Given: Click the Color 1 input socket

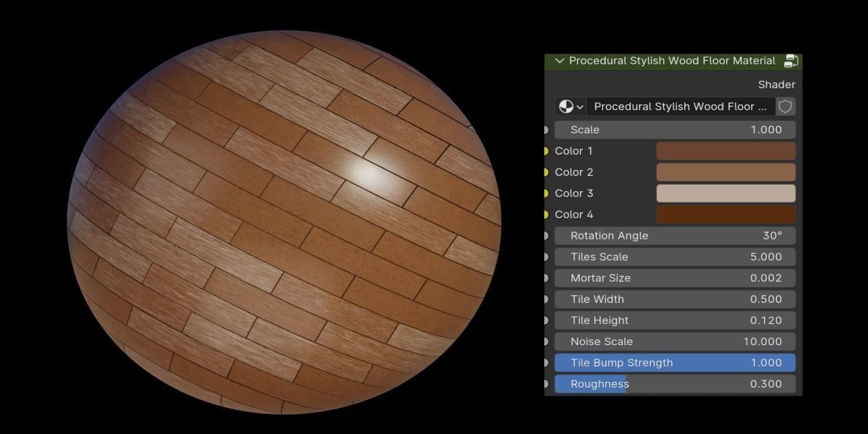Looking at the screenshot, I should coord(545,150).
